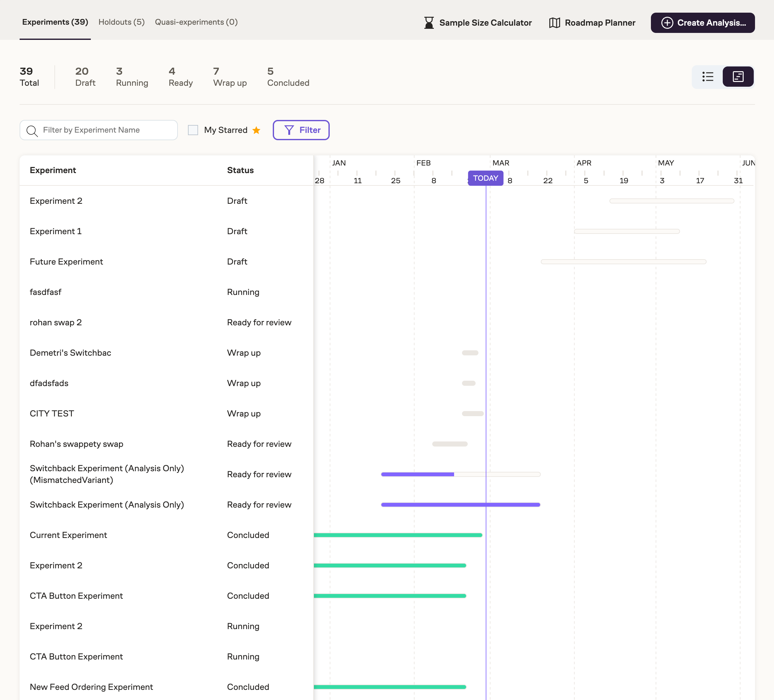Click the magnifier icon in the search field

[x=32, y=131]
